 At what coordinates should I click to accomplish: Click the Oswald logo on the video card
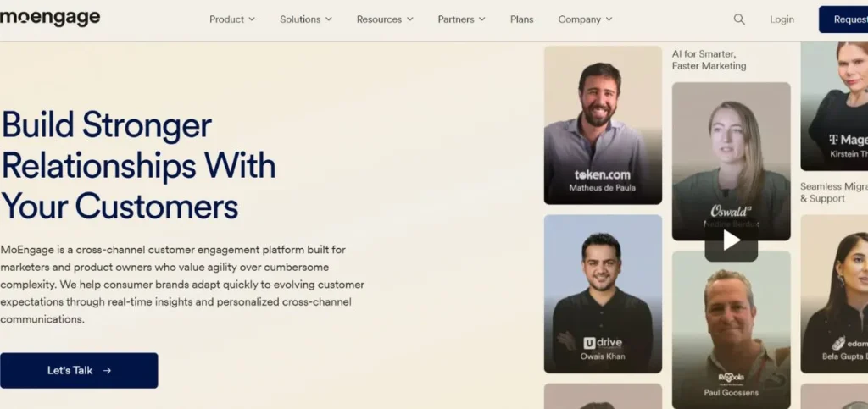(x=731, y=211)
